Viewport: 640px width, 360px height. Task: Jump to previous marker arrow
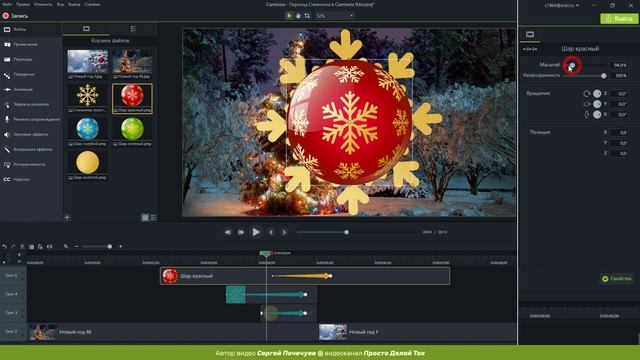[271, 232]
